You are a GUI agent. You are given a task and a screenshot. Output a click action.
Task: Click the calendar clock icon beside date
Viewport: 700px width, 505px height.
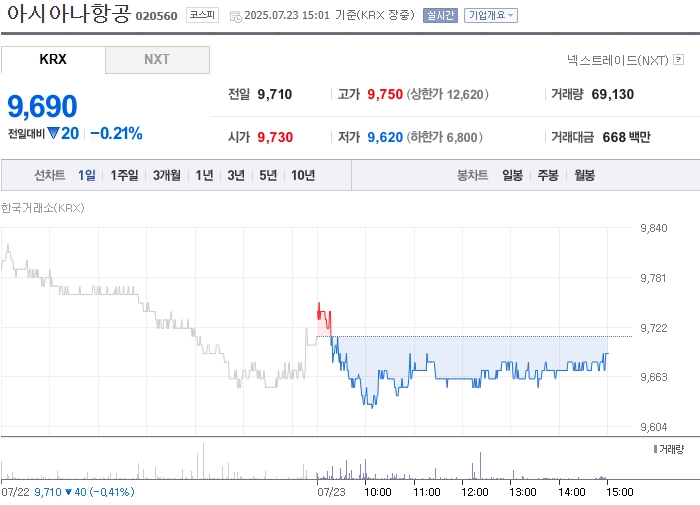[x=235, y=17]
